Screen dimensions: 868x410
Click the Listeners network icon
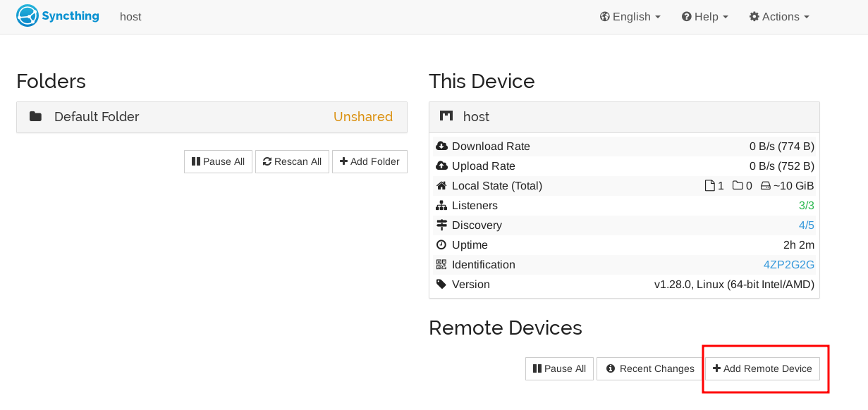[442, 206]
